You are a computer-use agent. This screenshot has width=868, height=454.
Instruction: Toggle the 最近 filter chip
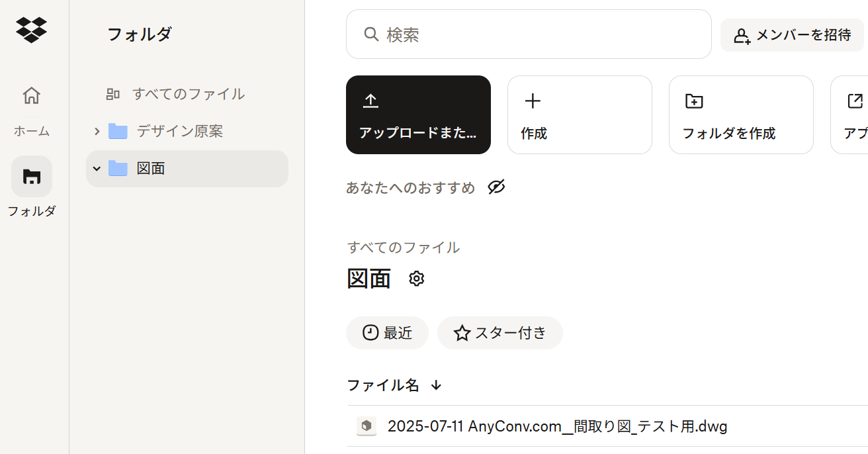[388, 333]
